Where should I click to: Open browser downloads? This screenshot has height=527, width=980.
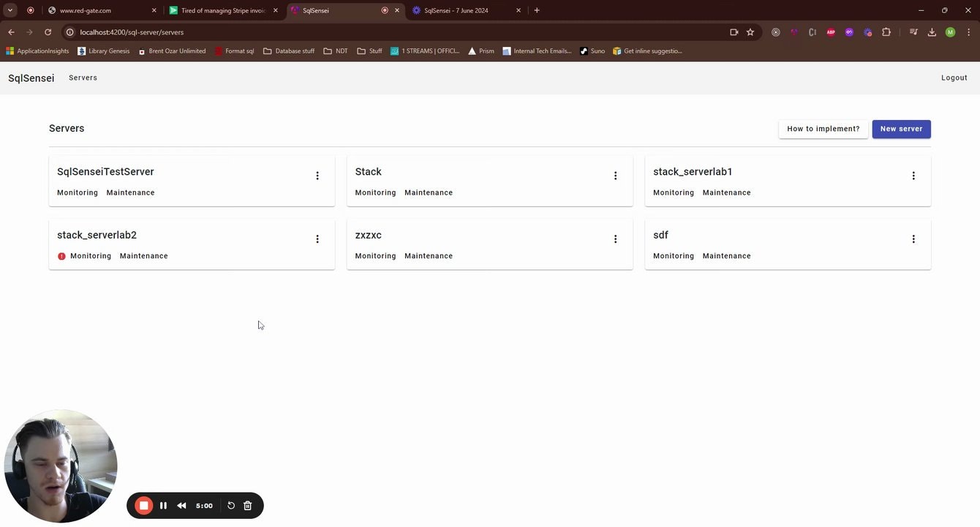coord(931,32)
